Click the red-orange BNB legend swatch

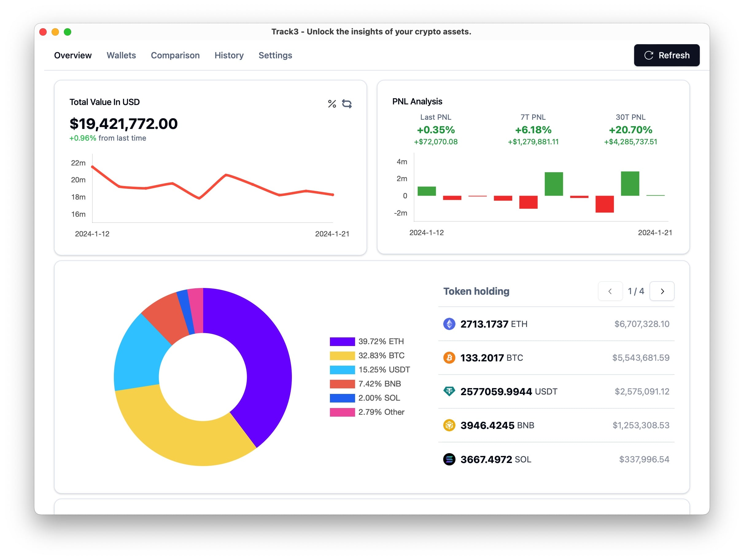342,384
